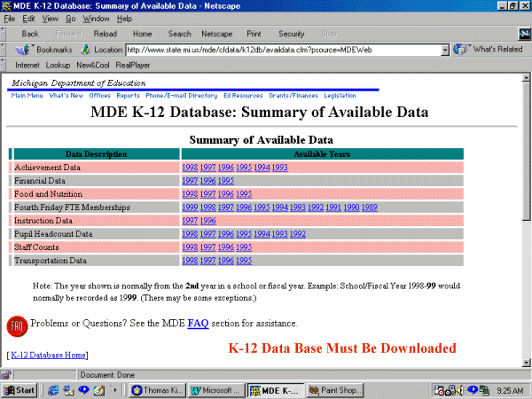Click the Windows Start button

click(x=20, y=390)
